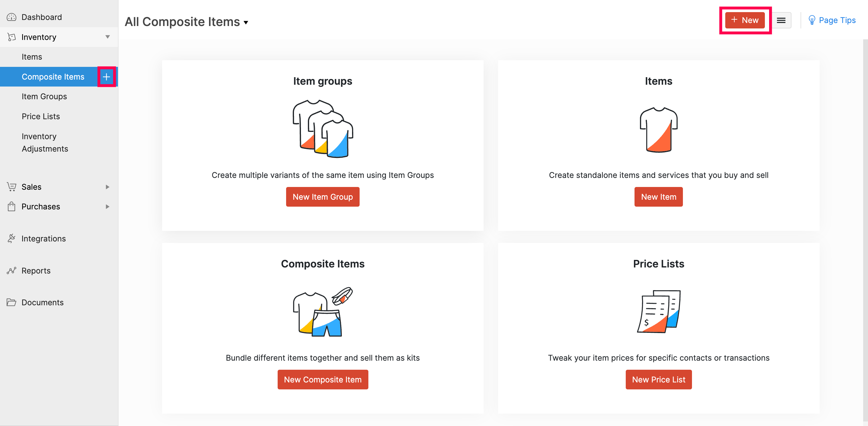Click the Integrations plug icon
Image resolution: width=868 pixels, height=426 pixels.
coord(11,238)
